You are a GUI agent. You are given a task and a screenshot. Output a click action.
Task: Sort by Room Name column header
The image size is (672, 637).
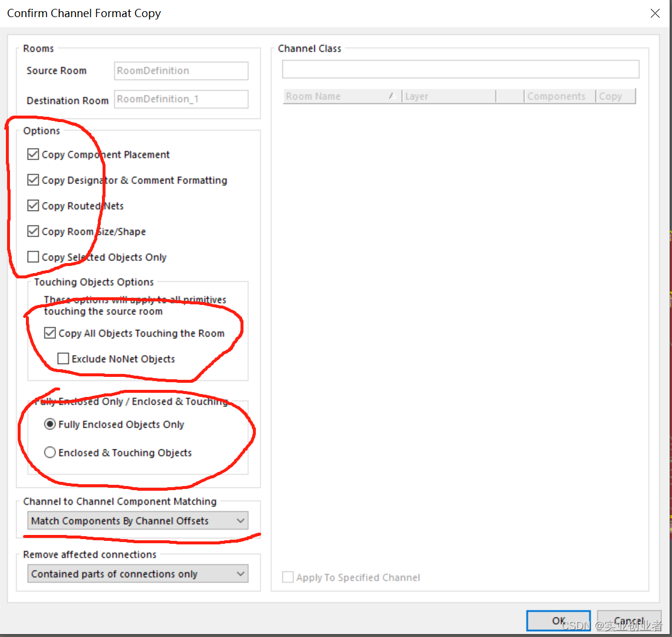[341, 97]
